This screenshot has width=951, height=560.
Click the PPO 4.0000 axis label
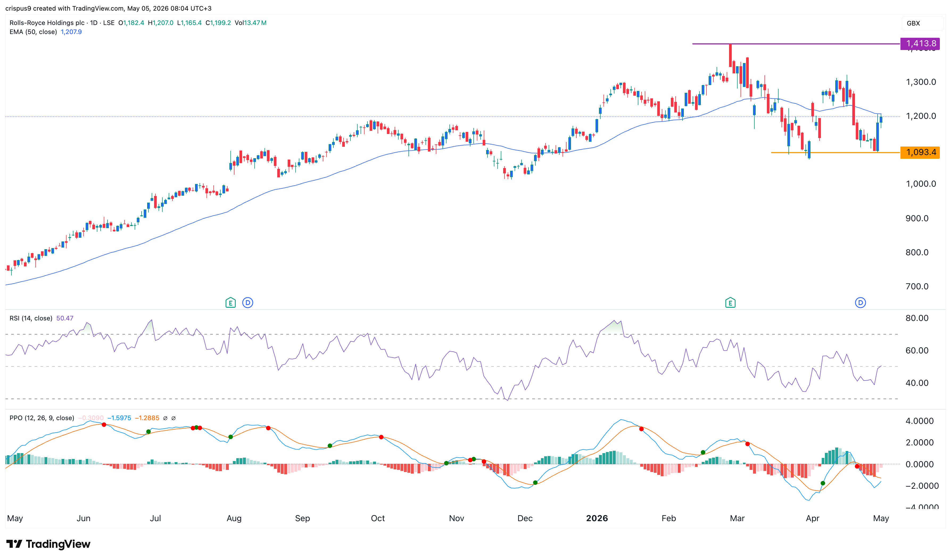pyautogui.click(x=920, y=421)
